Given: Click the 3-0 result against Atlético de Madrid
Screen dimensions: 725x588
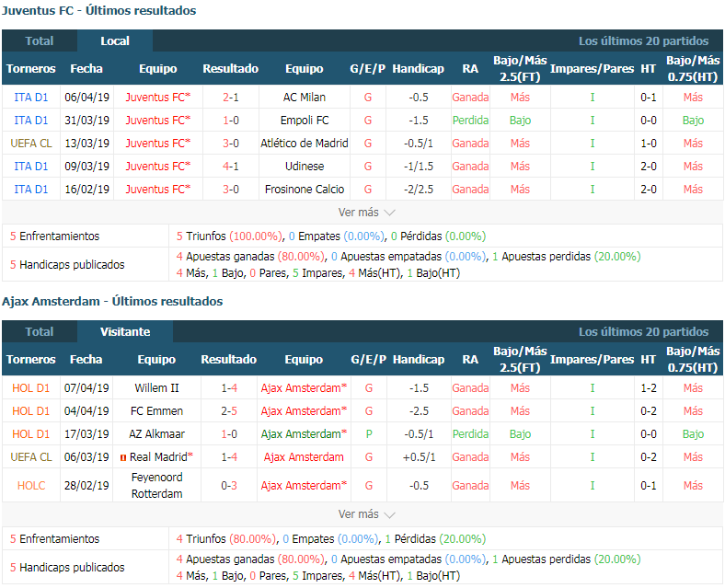Looking at the screenshot, I should pyautogui.click(x=231, y=144).
